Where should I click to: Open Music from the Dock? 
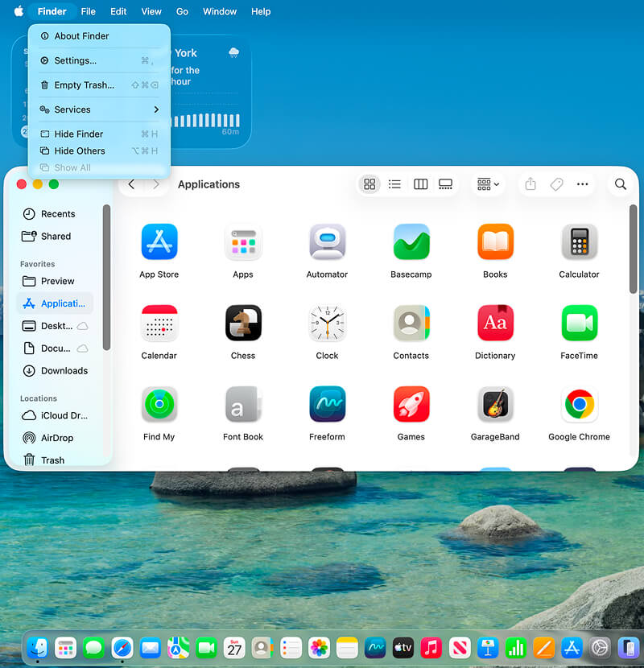(x=431, y=648)
